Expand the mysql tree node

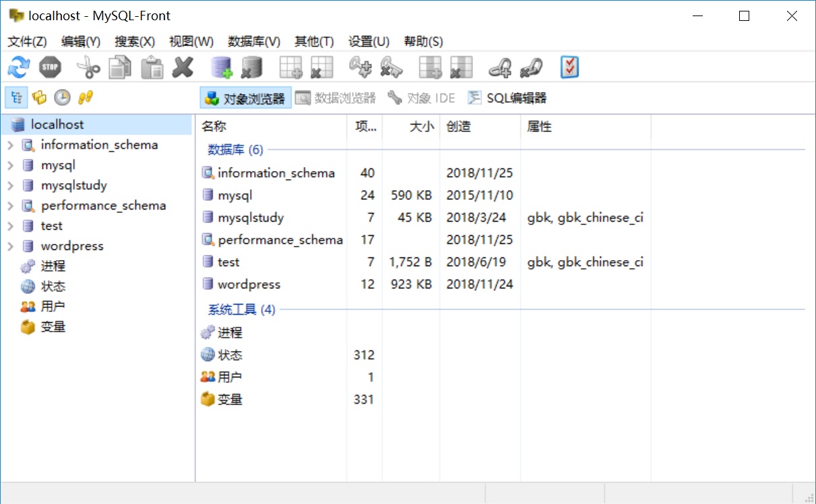pos(10,165)
